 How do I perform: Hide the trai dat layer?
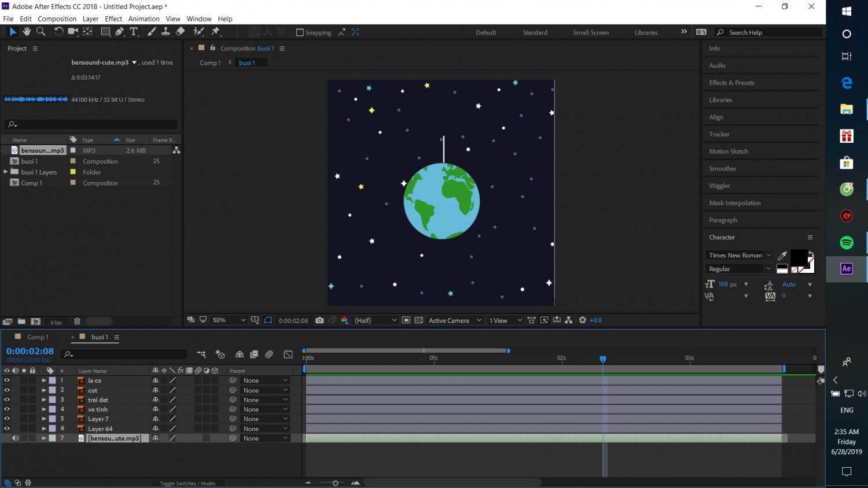7,400
